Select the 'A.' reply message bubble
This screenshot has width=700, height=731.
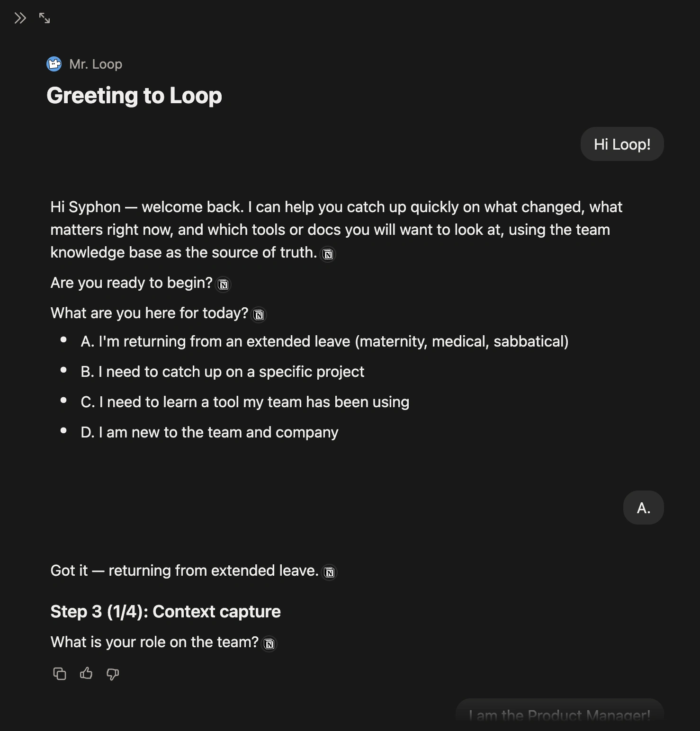643,508
